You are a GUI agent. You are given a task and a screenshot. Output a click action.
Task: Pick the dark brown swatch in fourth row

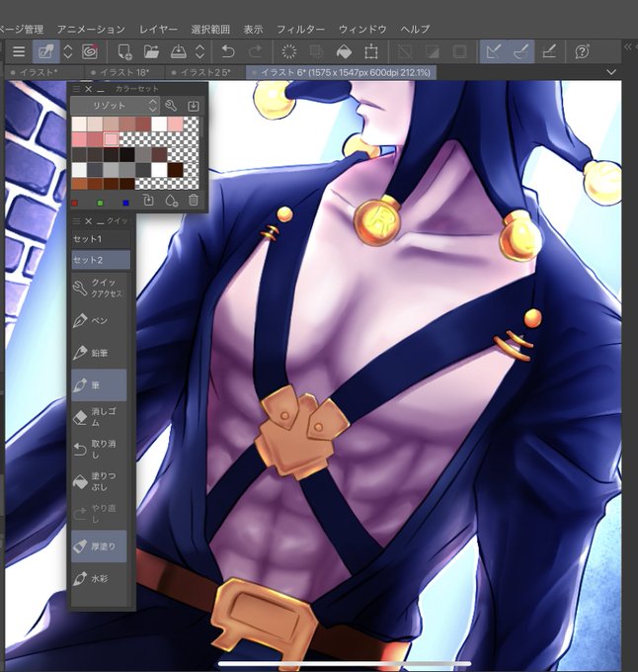point(175,170)
